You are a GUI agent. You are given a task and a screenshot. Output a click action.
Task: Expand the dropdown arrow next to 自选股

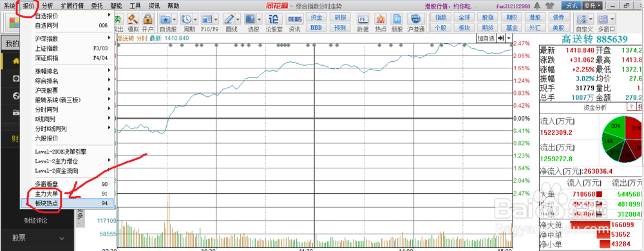(175, 19)
